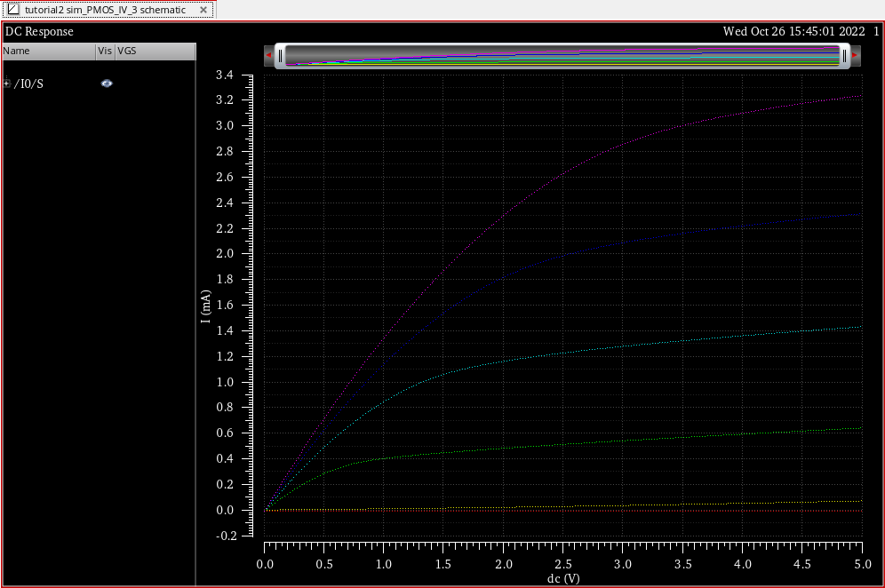Click the 5.0 x-axis value
Screen dimensions: 885x588
click(x=863, y=564)
